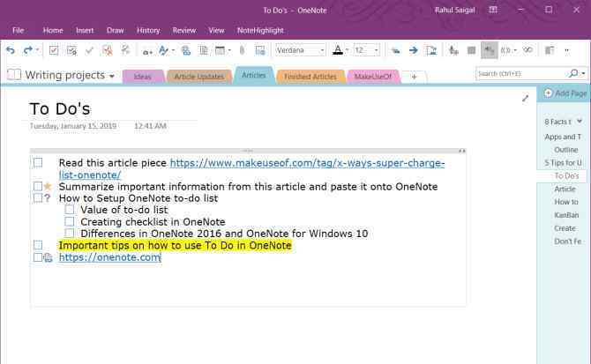Image resolution: width=591 pixels, height=364 pixels.
Task: Click the table insert icon in toolbar
Action: [x=220, y=50]
